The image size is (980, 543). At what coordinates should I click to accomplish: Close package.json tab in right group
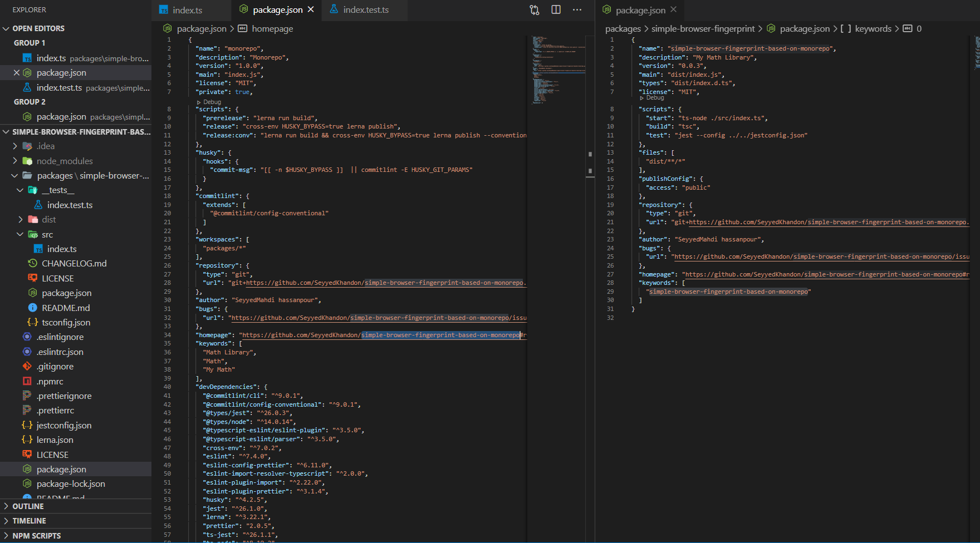point(674,9)
